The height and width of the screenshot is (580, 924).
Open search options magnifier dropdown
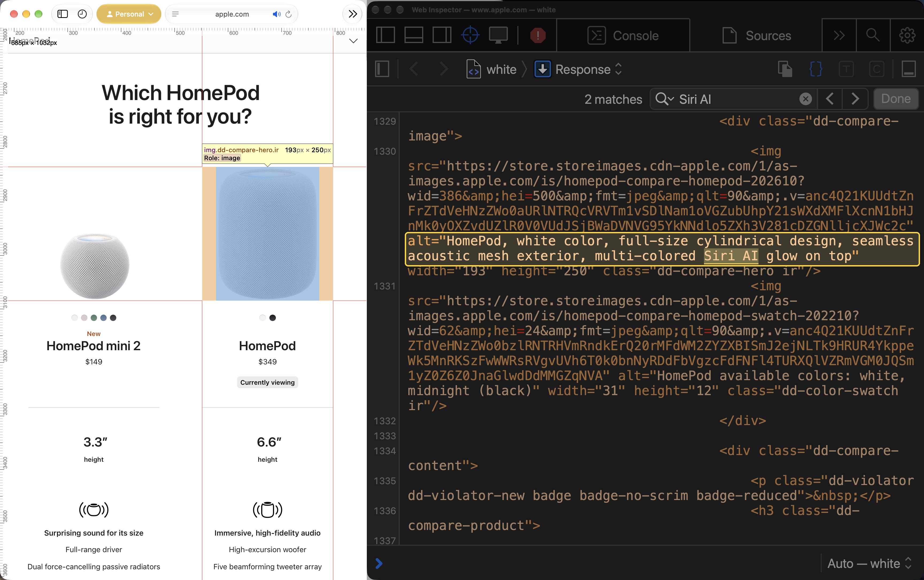tap(665, 99)
